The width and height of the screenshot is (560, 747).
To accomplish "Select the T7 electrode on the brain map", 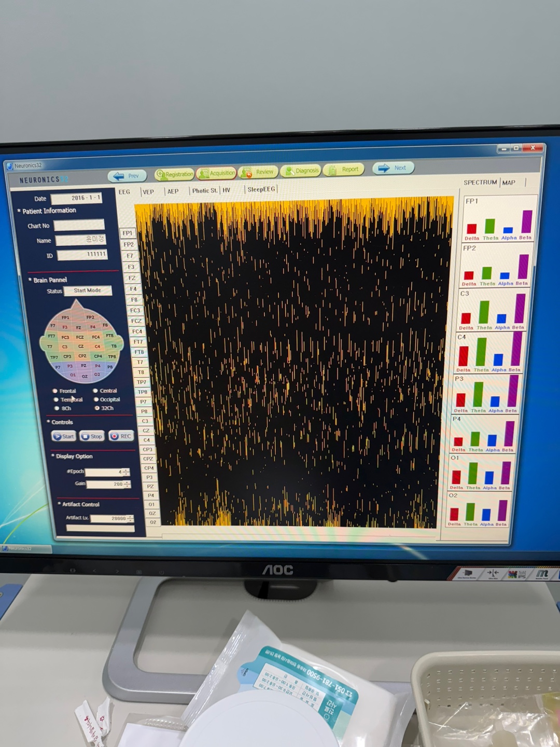I will pos(50,347).
